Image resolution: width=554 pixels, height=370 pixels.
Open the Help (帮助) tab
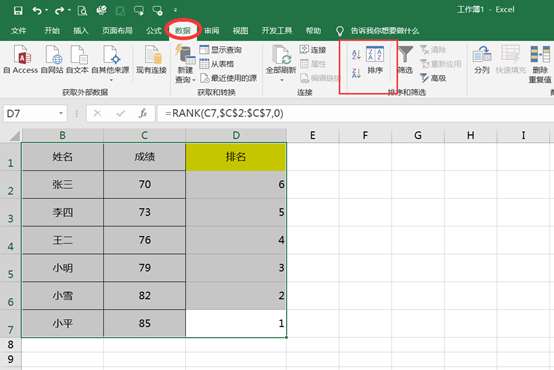click(x=313, y=31)
